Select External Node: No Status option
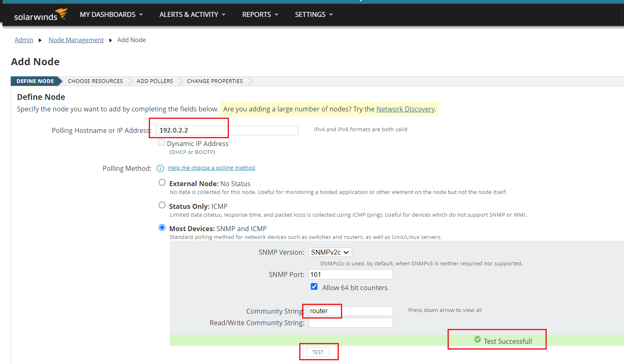 coord(162,183)
